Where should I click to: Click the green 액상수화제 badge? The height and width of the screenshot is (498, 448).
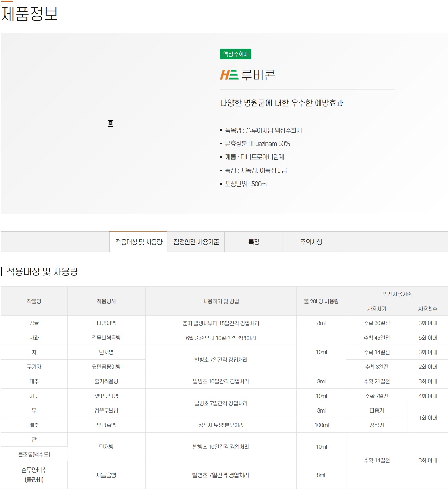(236, 54)
